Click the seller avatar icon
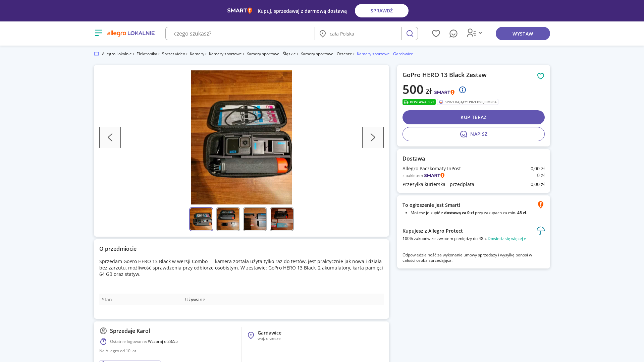Screen dimensions: 644x362 click(103, 331)
